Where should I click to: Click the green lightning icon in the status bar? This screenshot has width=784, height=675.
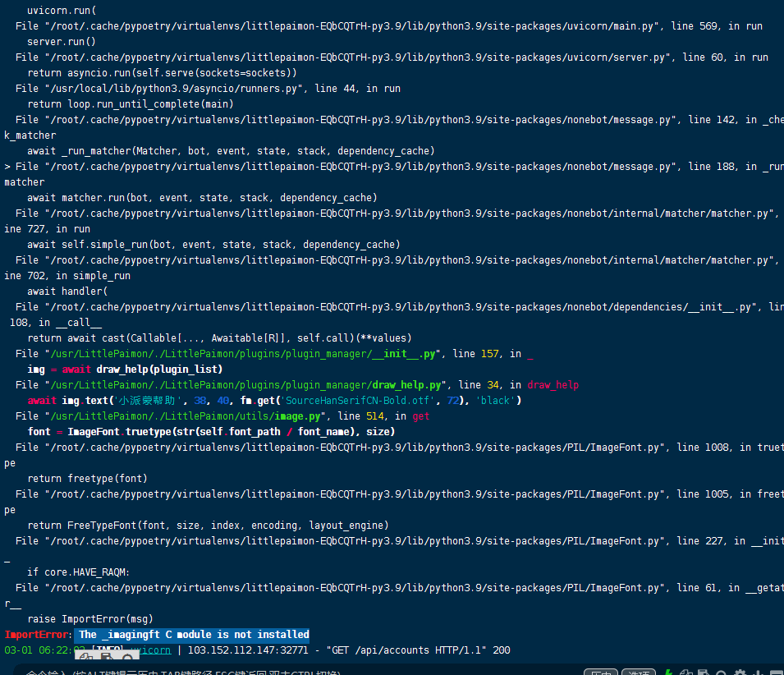668,671
